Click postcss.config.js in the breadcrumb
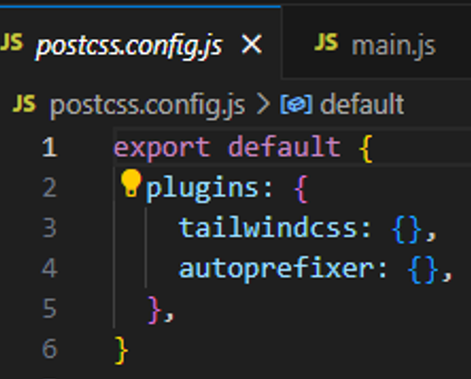The height and width of the screenshot is (379, 471). click(147, 105)
